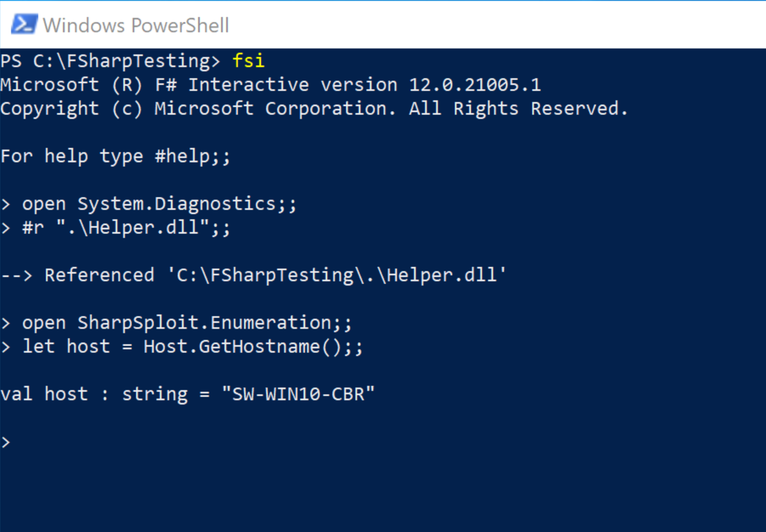Click the let host keyword text

click(66, 347)
